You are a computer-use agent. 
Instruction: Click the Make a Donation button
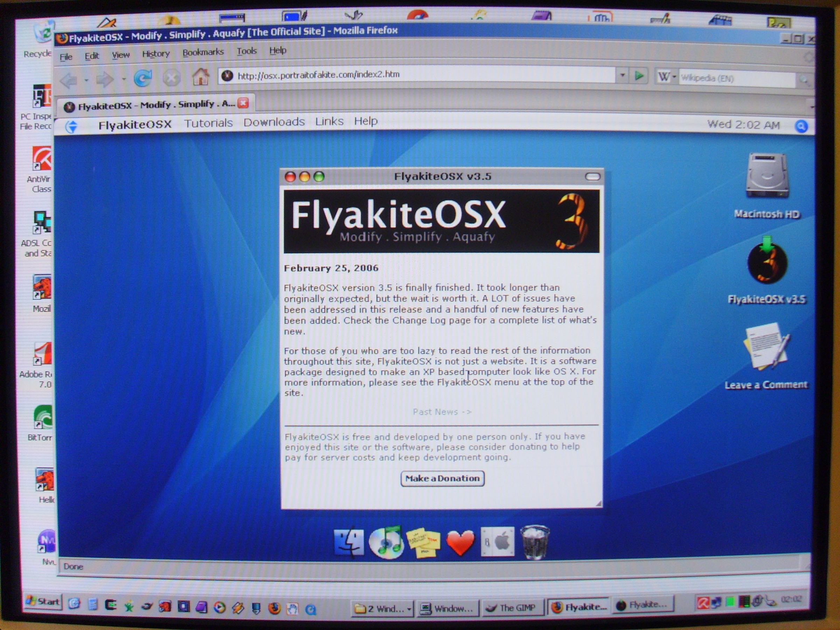[x=442, y=478]
